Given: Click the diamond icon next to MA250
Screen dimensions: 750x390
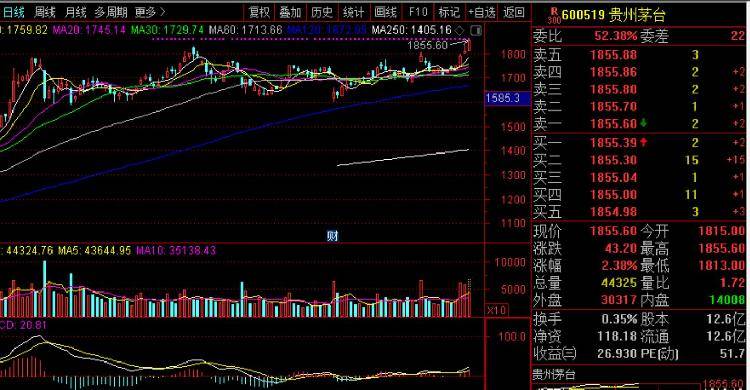Looking at the screenshot, I should [460, 31].
